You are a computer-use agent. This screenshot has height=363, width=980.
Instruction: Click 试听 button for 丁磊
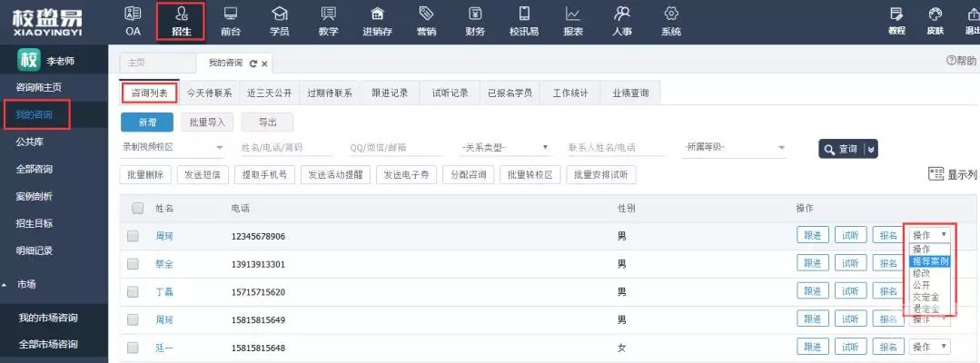click(x=851, y=291)
